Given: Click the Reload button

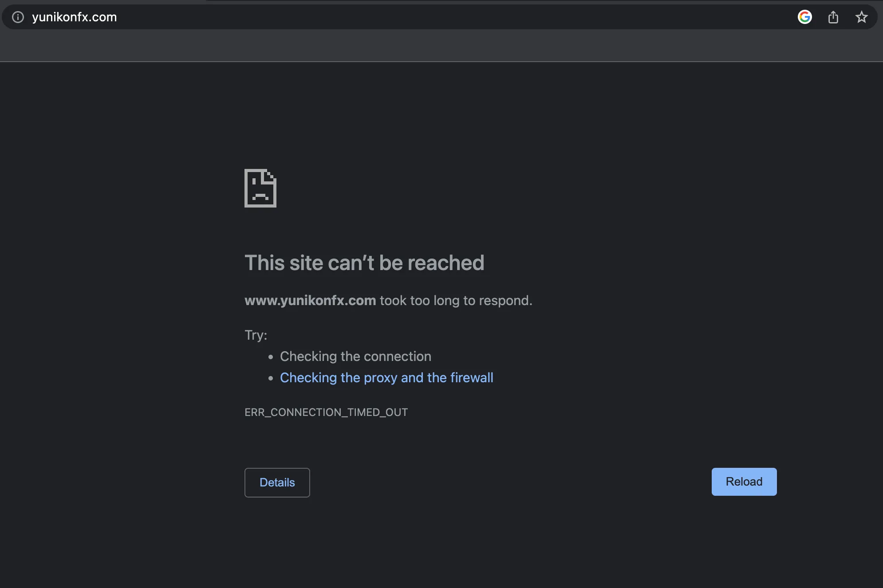Looking at the screenshot, I should [744, 482].
